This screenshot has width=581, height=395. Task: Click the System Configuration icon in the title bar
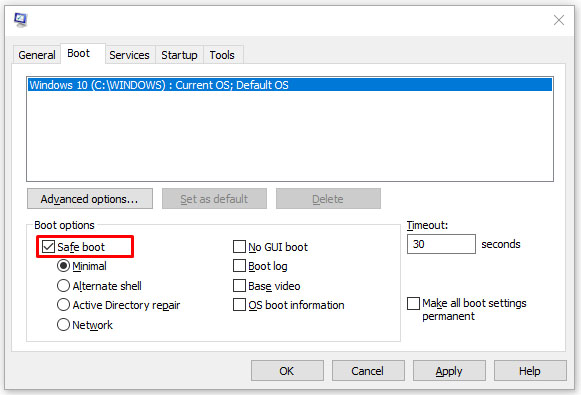click(20, 20)
